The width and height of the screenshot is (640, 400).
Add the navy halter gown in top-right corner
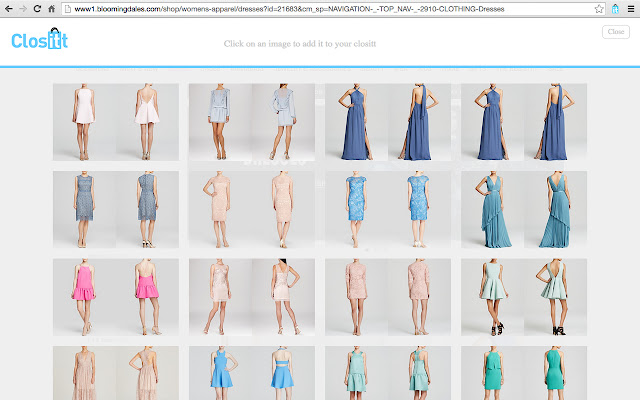[x=524, y=122]
